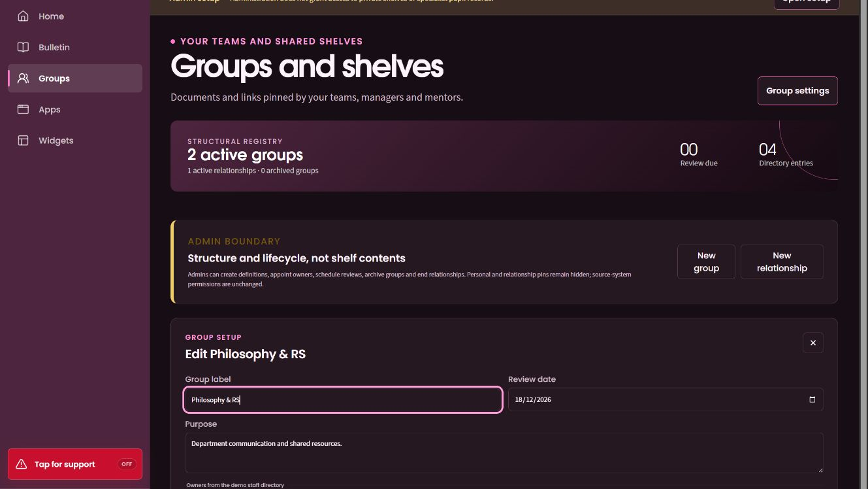
Task: Click the Tap for support label
Action: pos(65,464)
